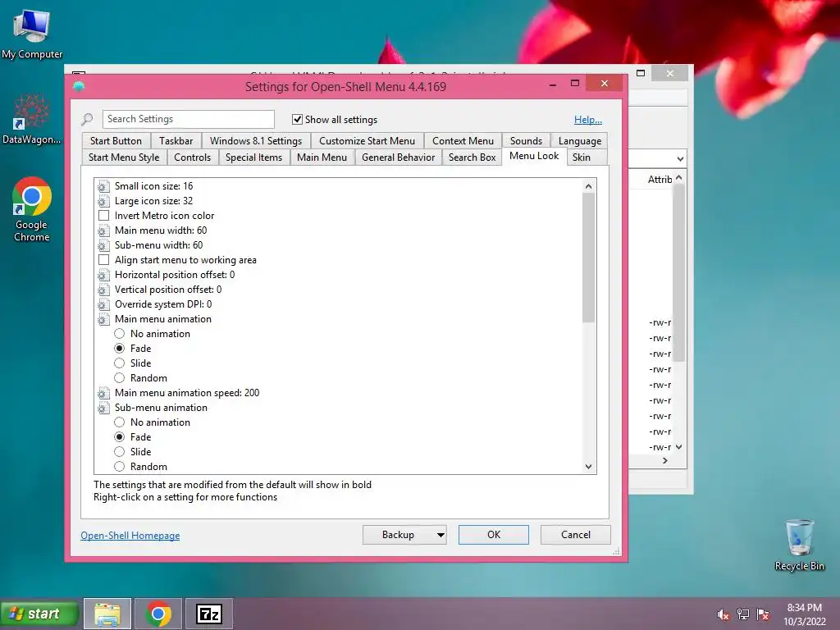Open the Controls tab
The width and height of the screenshot is (840, 630).
[x=192, y=157]
